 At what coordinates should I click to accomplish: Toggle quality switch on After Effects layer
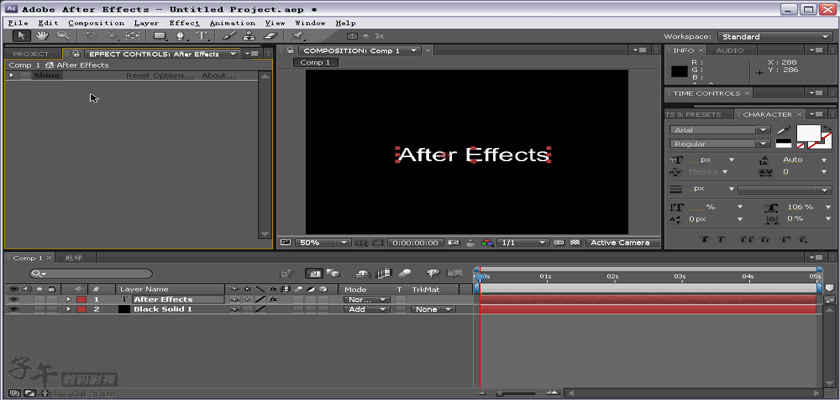[260, 299]
